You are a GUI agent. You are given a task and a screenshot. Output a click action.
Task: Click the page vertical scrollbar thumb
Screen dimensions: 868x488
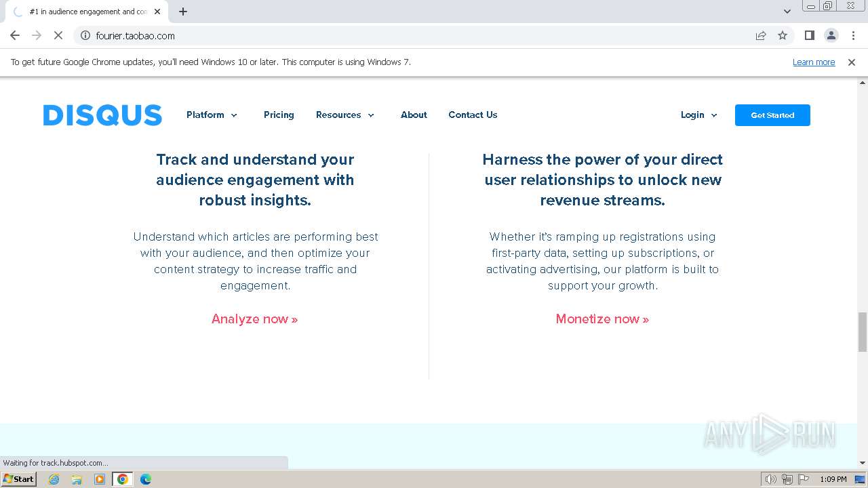863,331
